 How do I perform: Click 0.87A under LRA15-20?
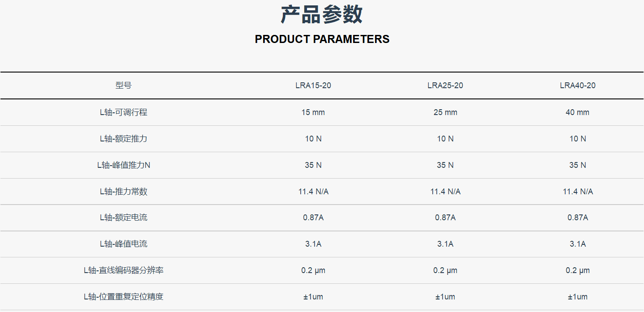click(313, 218)
